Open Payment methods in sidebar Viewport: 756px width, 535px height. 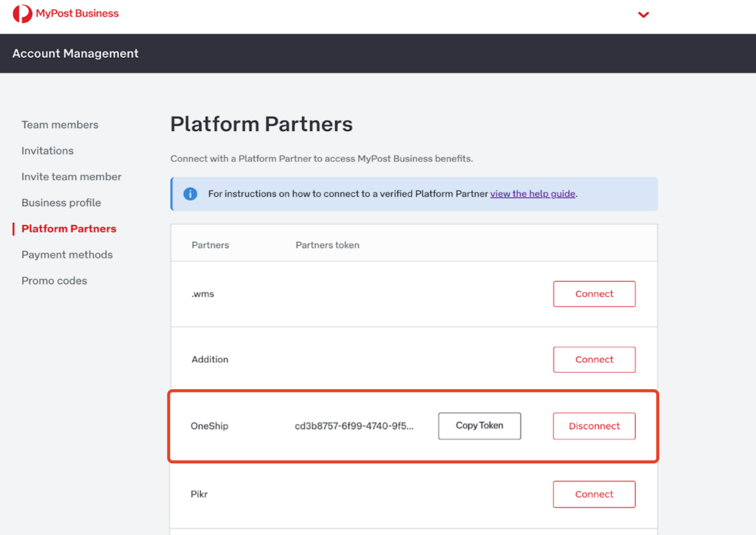coord(67,255)
